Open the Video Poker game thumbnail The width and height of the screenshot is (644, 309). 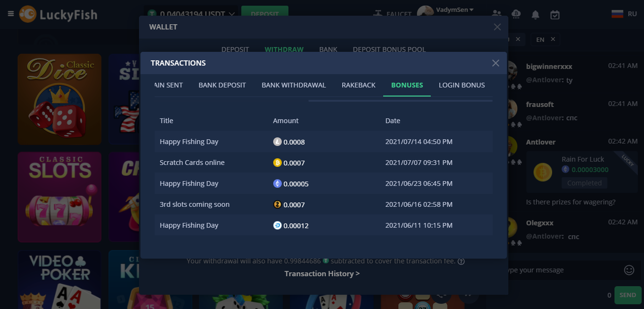[x=59, y=280]
